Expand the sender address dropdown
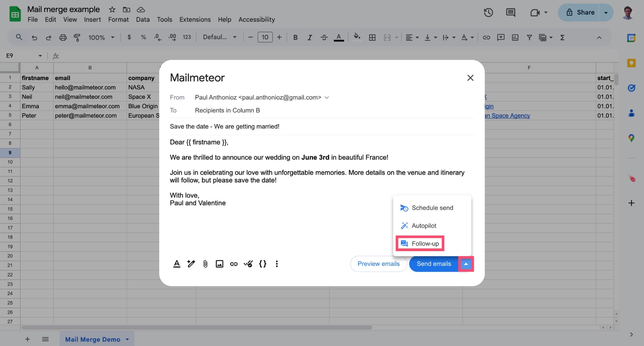Viewport: 644px width, 346px height. click(x=327, y=97)
